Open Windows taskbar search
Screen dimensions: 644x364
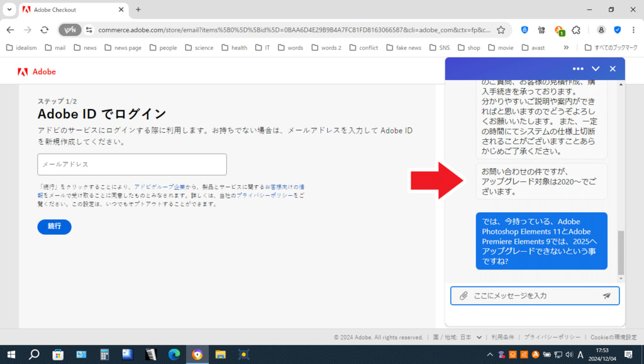(34, 355)
